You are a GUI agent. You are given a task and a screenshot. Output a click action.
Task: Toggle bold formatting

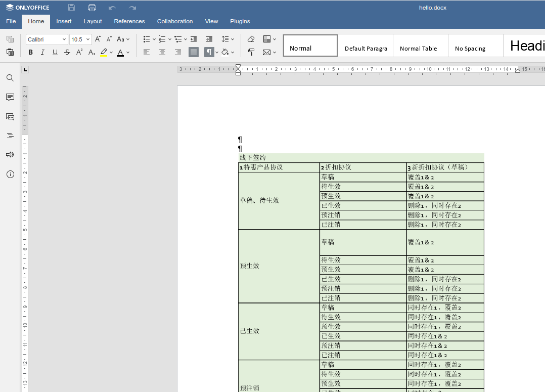[x=30, y=52]
